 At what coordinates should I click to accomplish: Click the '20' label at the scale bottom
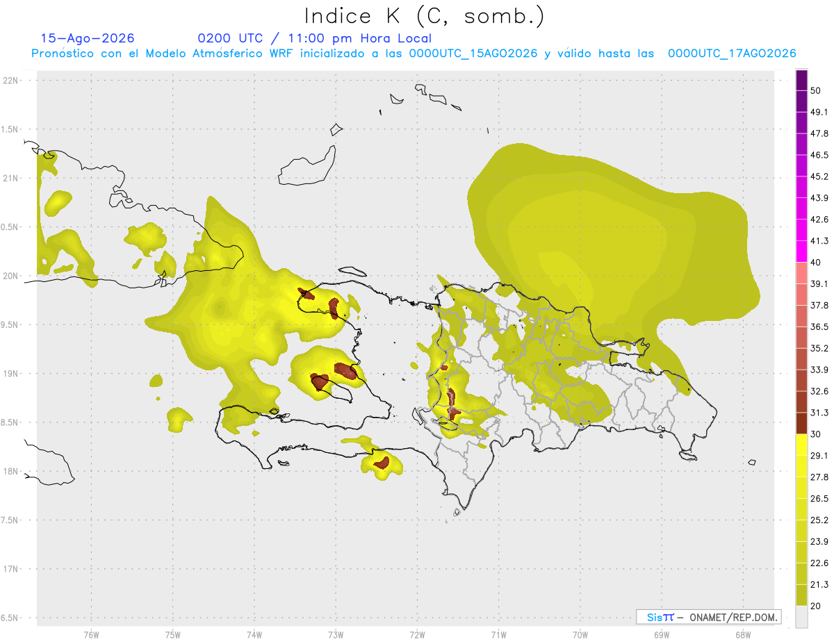click(x=817, y=605)
